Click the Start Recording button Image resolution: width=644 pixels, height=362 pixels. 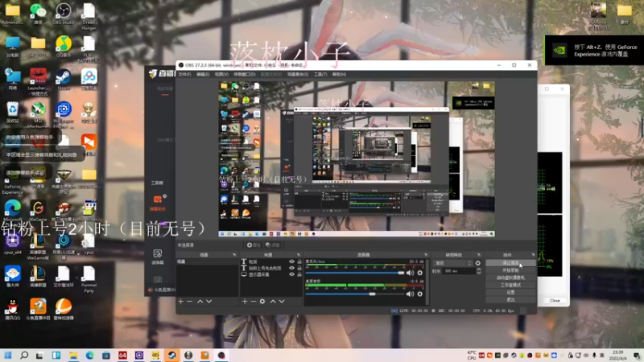(x=510, y=270)
